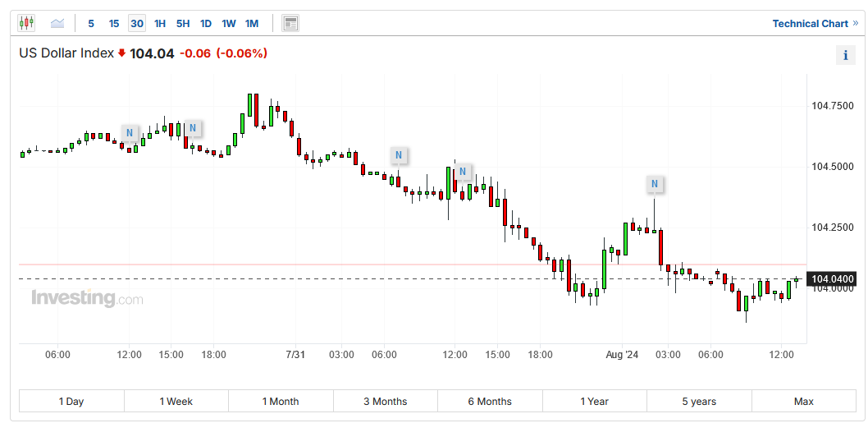This screenshot has width=868, height=423.
Task: Show the 1 Week range
Action: [176, 401]
